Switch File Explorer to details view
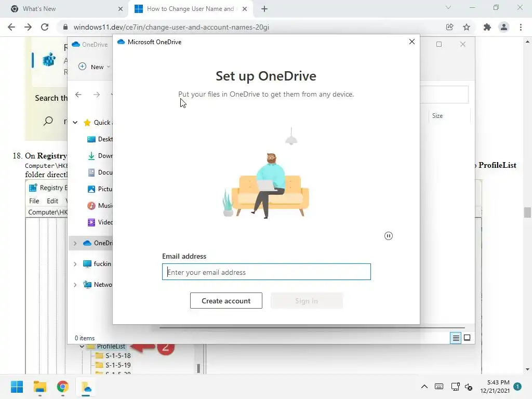This screenshot has width=532, height=399. coord(456,338)
